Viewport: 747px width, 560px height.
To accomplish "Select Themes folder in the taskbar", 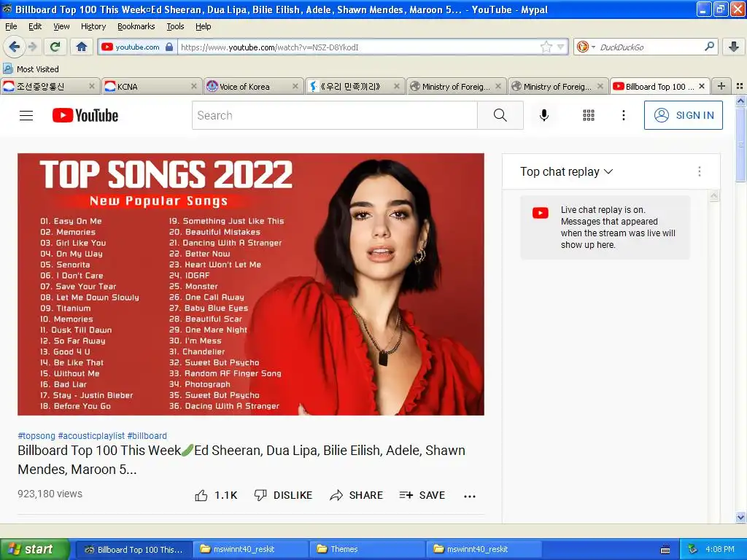I will [x=366, y=549].
